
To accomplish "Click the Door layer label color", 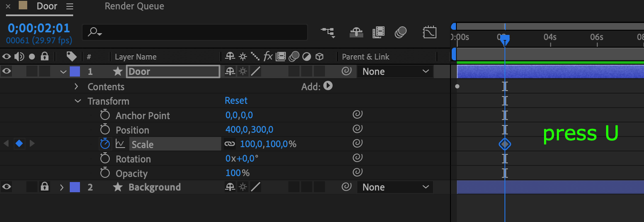I will pyautogui.click(x=75, y=71).
